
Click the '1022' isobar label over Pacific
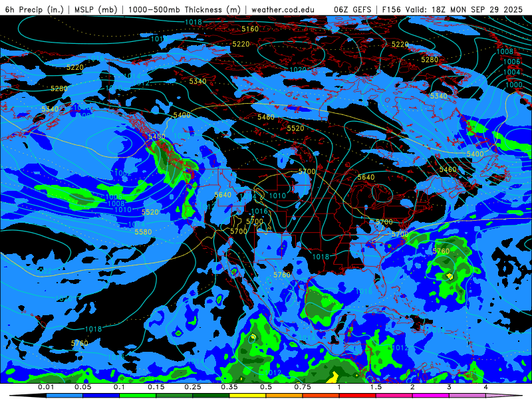point(43,271)
